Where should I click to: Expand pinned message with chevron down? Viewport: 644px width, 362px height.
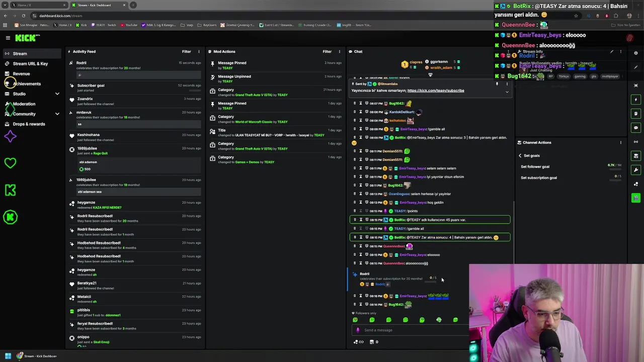[x=507, y=92]
